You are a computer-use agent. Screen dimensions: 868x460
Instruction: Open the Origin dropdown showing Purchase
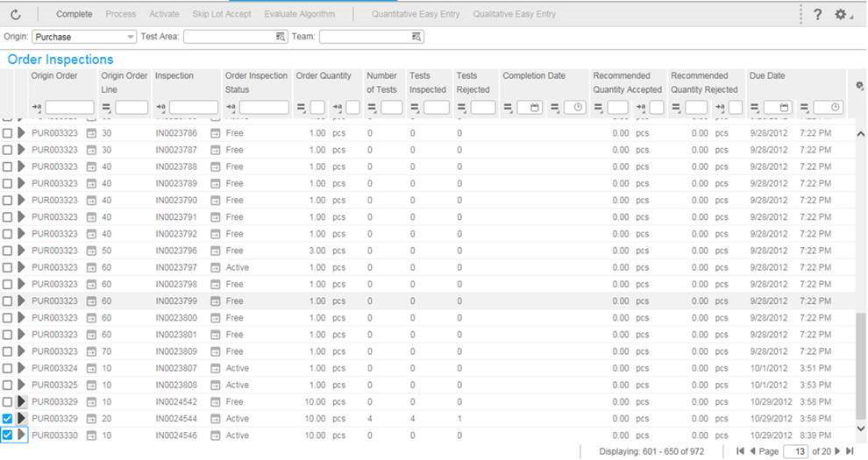click(x=131, y=37)
